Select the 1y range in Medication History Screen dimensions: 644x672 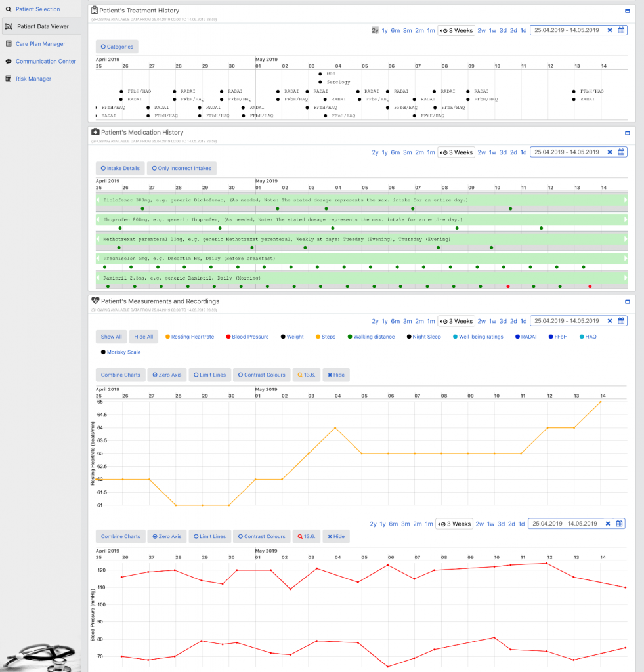coord(385,152)
